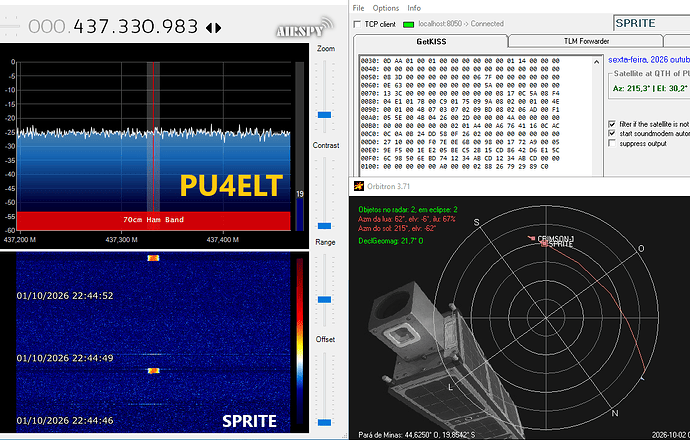Click the frequency tuning arrows icon
Screen dimensions: 690x440
213,28
